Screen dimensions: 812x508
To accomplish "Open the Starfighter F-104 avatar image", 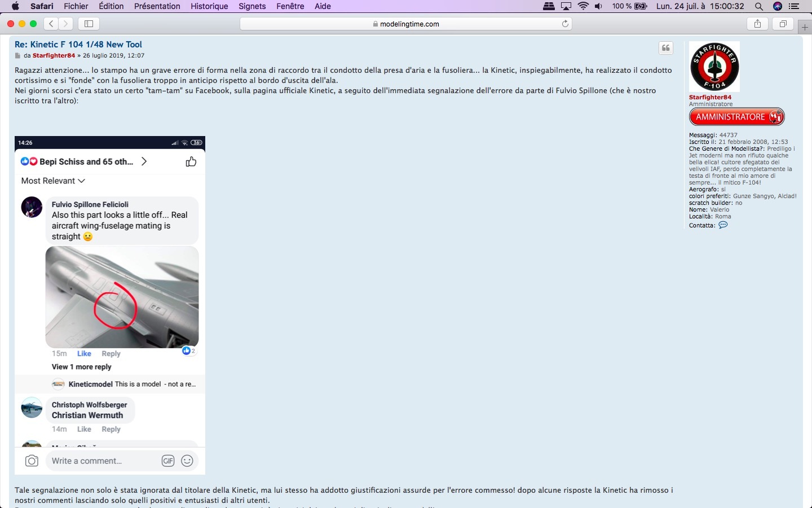I will coord(714,67).
